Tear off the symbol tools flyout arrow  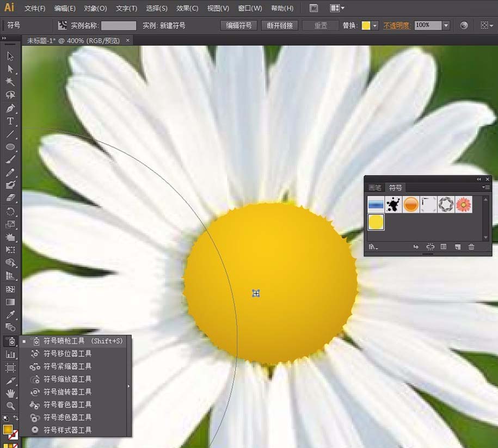click(x=128, y=386)
